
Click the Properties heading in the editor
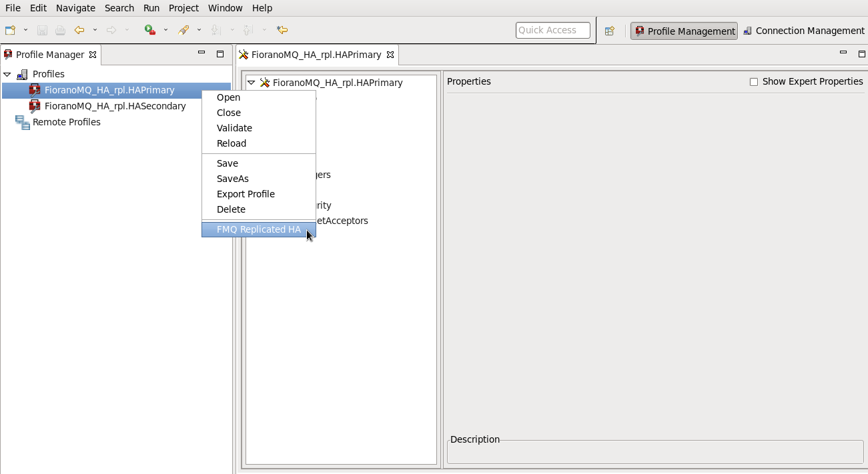(469, 81)
